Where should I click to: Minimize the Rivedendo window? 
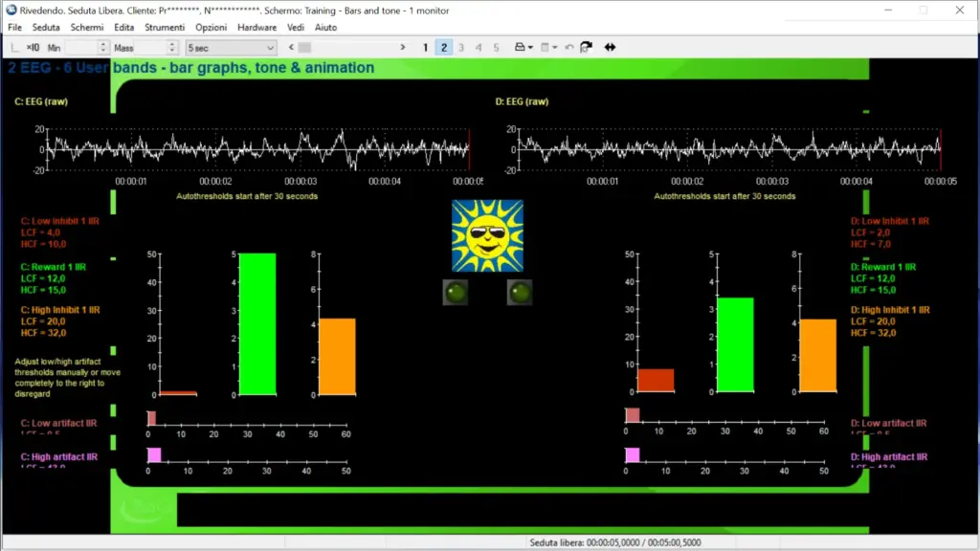(x=888, y=10)
